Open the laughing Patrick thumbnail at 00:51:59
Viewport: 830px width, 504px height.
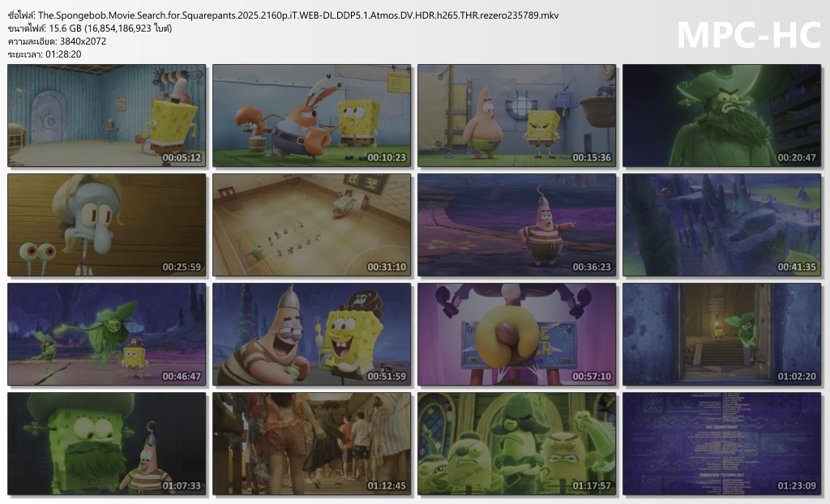click(x=311, y=334)
